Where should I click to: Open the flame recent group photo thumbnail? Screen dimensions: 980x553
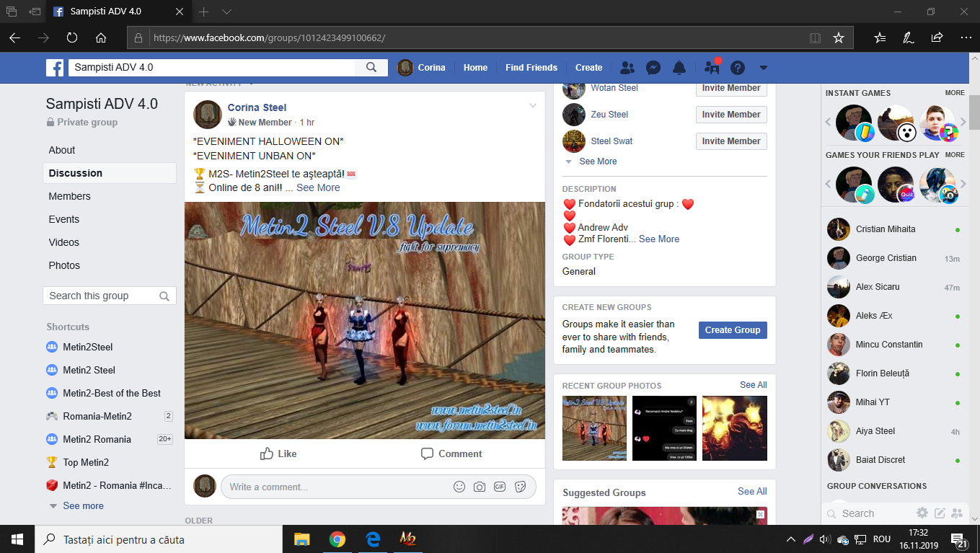[735, 428]
